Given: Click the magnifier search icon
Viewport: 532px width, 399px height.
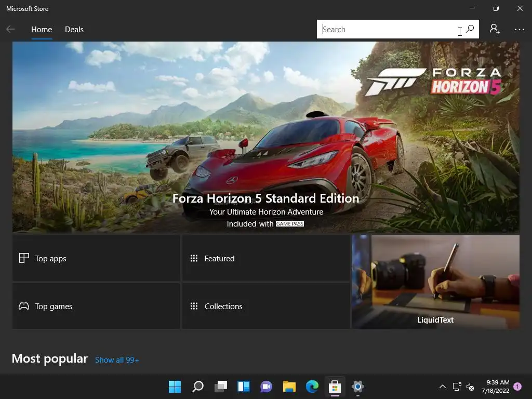Looking at the screenshot, I should point(470,29).
